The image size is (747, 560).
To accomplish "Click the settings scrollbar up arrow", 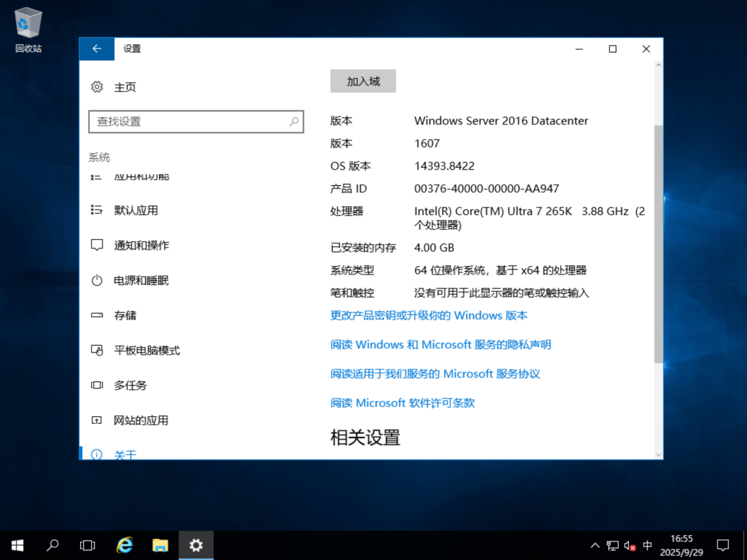I will (x=658, y=65).
